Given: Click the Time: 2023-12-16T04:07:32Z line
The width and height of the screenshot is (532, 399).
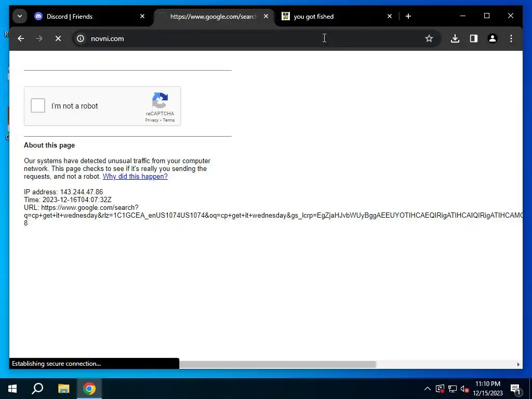Looking at the screenshot, I should click(68, 200).
